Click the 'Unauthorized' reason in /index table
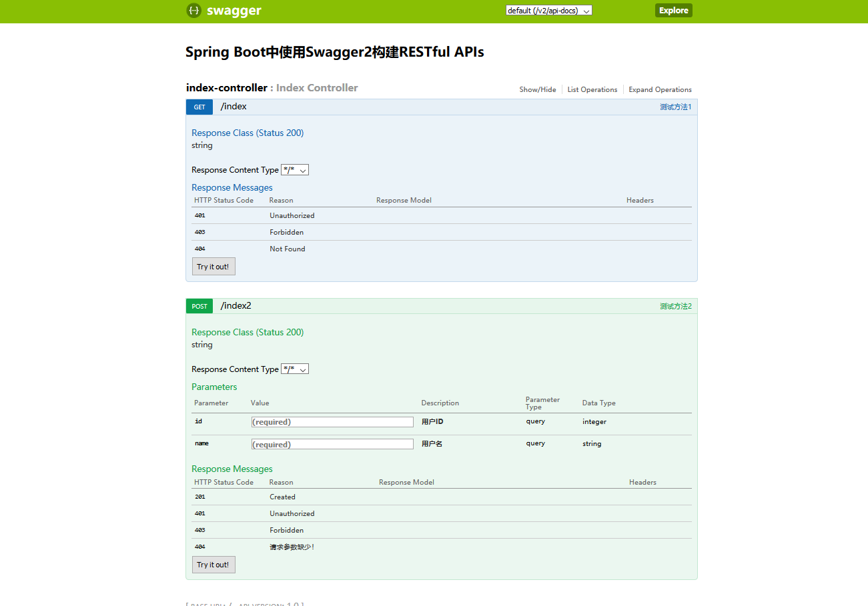This screenshot has height=606, width=868. 292,215
